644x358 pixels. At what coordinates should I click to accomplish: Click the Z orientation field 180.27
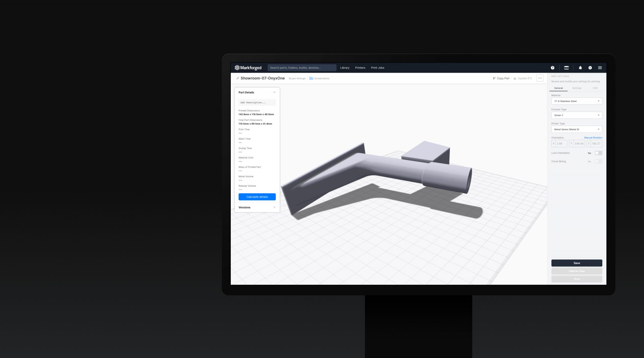(x=594, y=144)
